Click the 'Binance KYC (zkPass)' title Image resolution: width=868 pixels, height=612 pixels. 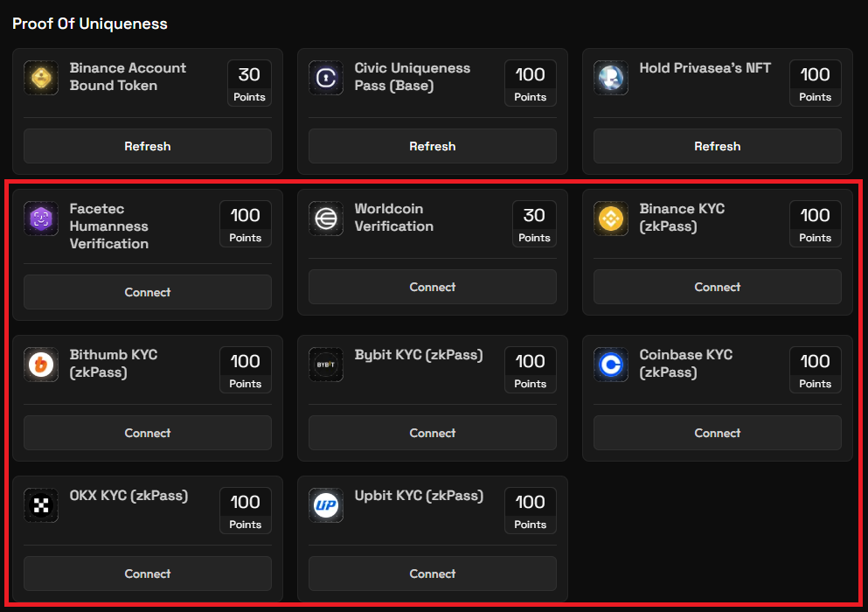click(x=682, y=218)
